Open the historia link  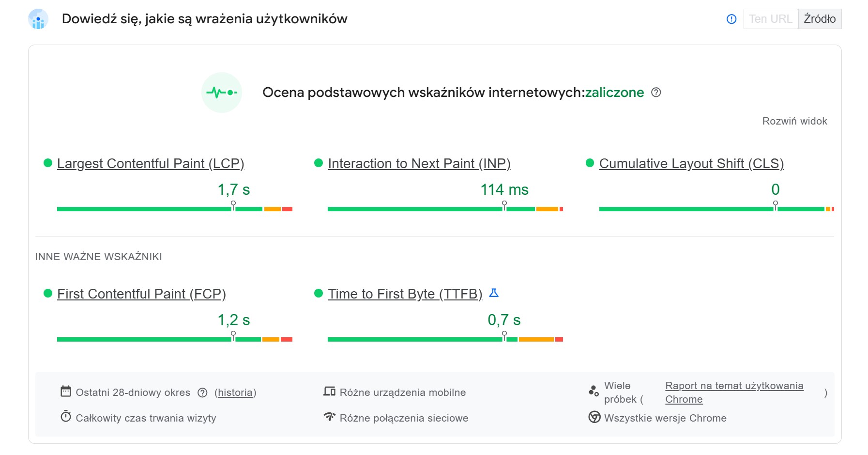(x=235, y=392)
